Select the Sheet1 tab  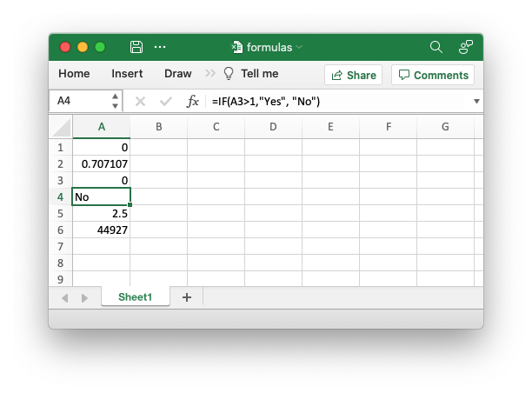pyautogui.click(x=135, y=297)
